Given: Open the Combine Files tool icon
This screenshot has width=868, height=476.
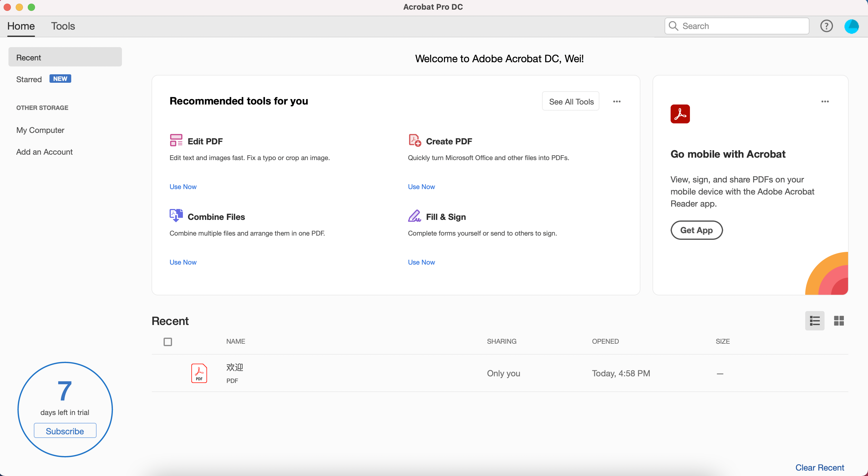Looking at the screenshot, I should pyautogui.click(x=176, y=216).
